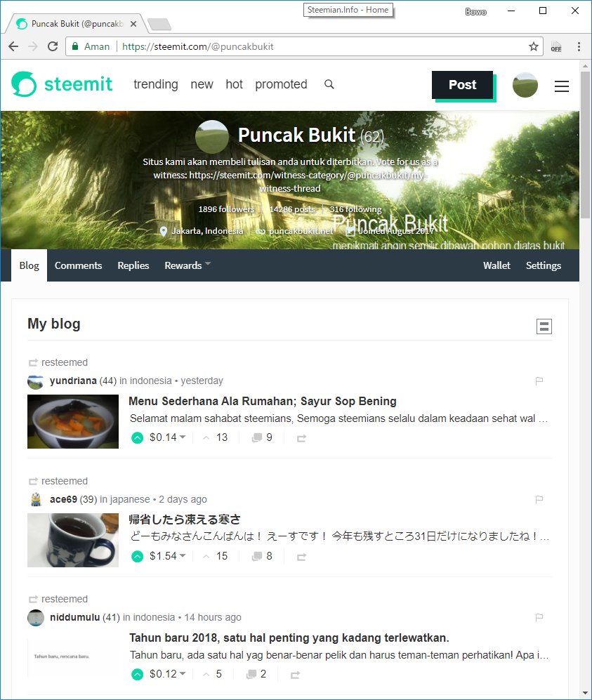This screenshot has width=592, height=700.
Task: Select the Blog tab
Action: tap(29, 265)
